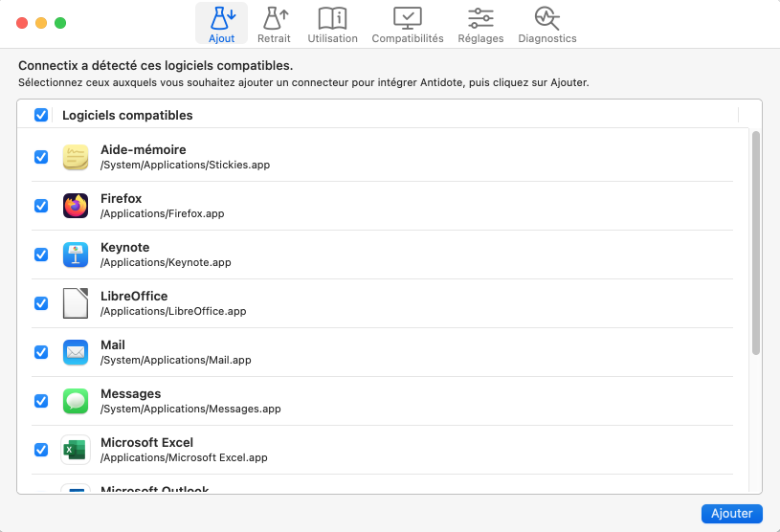
Task: Open the Utilisation book tab
Action: [332, 24]
